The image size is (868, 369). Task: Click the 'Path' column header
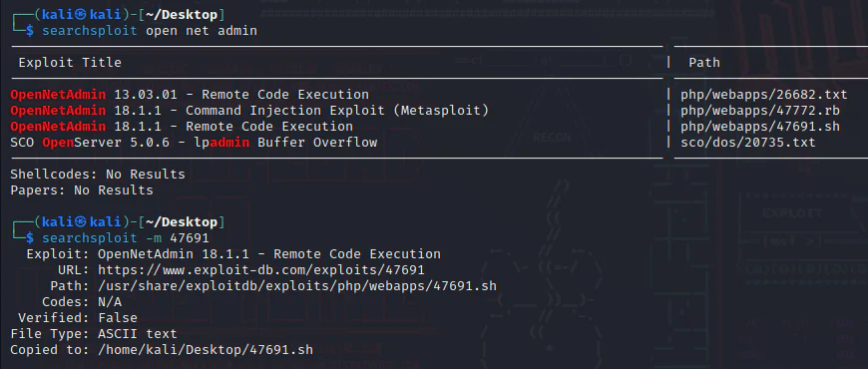point(704,63)
